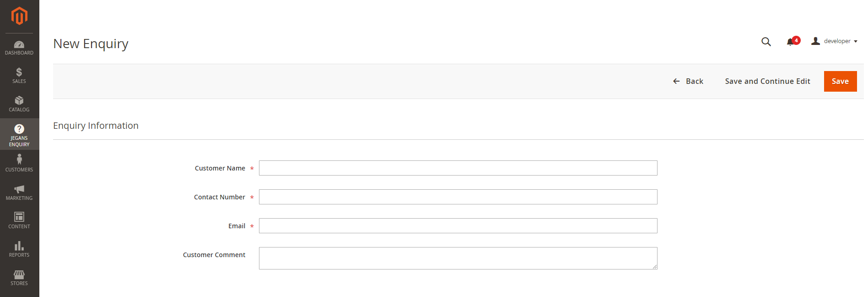Click the Customer Comment text area
868x297 pixels.
pos(458,258)
